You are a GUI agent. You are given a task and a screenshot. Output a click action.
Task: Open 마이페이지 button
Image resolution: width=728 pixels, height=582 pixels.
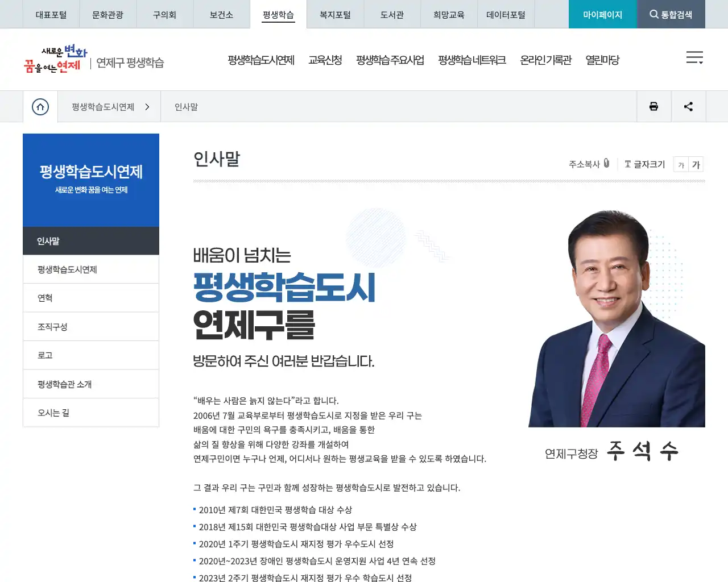pos(603,14)
